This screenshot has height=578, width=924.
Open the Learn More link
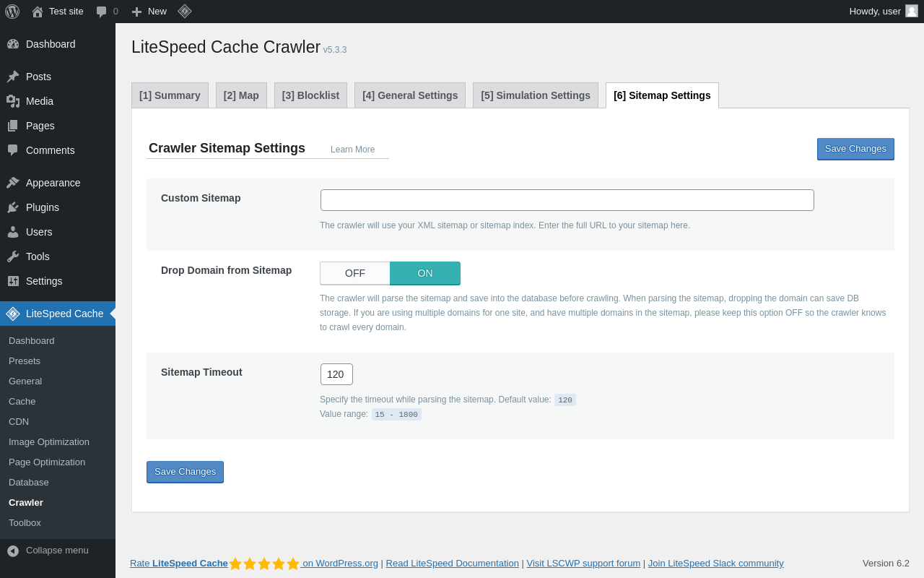tap(352, 150)
